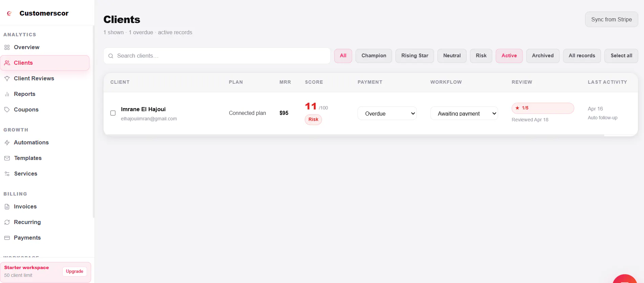Click the Recurring refresh icon
644x283 pixels.
7,222
